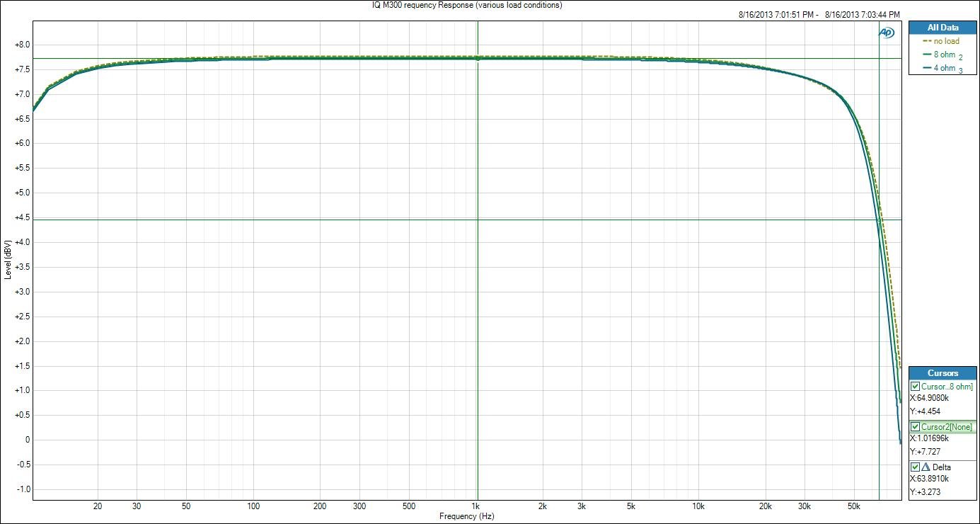Select the Cursors panel header
The width and height of the screenshot is (980, 524).
[942, 373]
